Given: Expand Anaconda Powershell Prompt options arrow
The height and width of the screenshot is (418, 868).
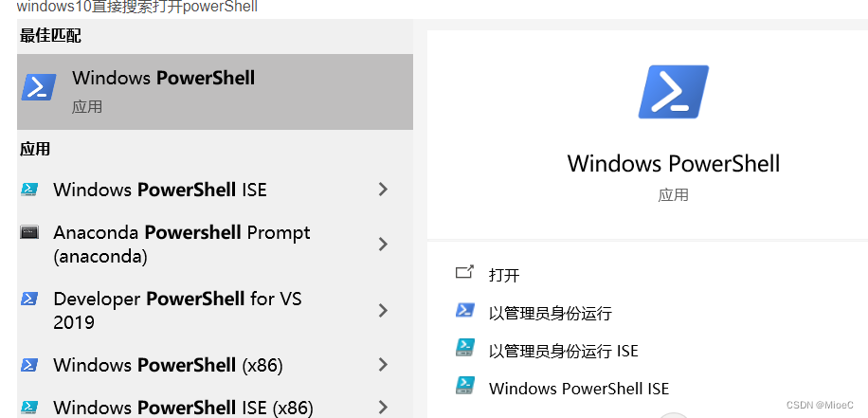Looking at the screenshot, I should point(383,245).
